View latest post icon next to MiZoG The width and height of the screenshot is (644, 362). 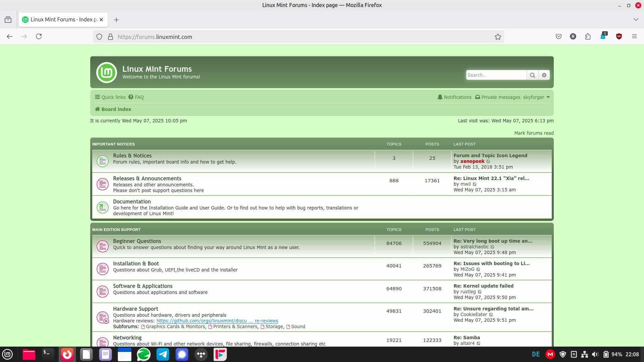click(x=478, y=269)
